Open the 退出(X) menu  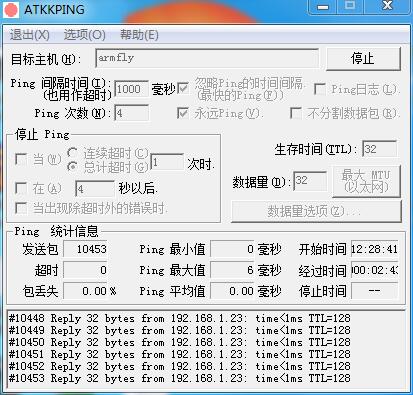tap(29, 35)
